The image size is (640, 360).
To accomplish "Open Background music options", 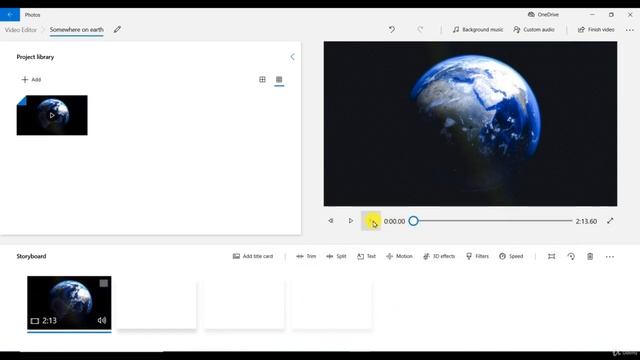I will [478, 29].
